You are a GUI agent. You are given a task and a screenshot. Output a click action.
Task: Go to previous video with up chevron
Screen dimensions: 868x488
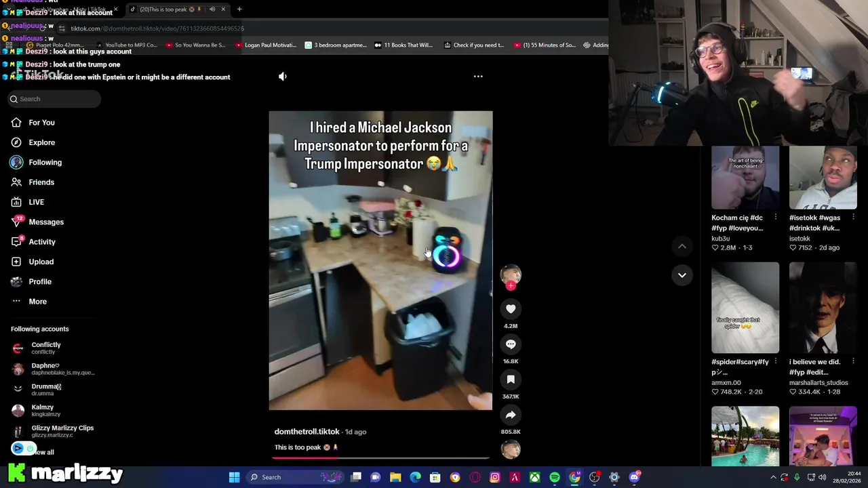682,247
